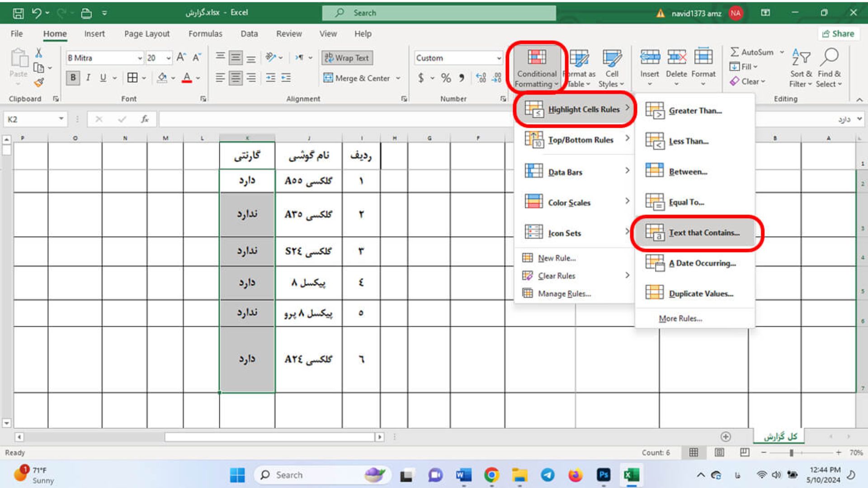868x488 pixels.
Task: Open the AutoSum dropdown arrow
Action: click(782, 52)
